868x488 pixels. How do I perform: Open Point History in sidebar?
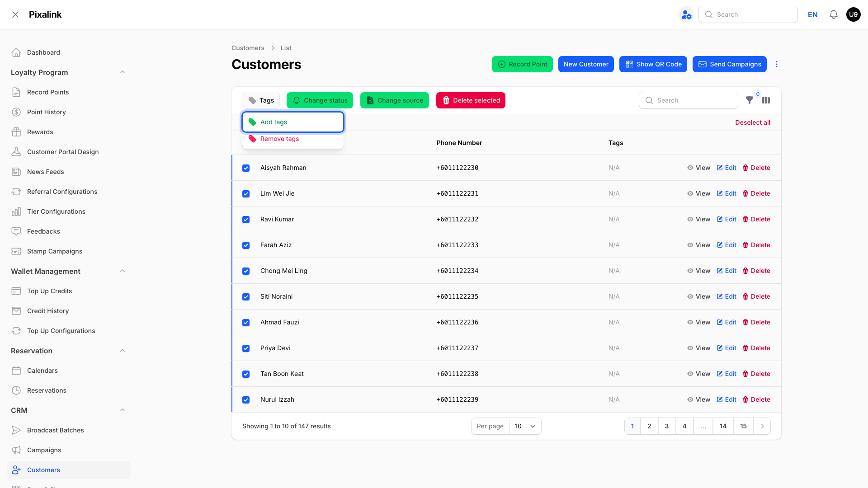(69, 112)
